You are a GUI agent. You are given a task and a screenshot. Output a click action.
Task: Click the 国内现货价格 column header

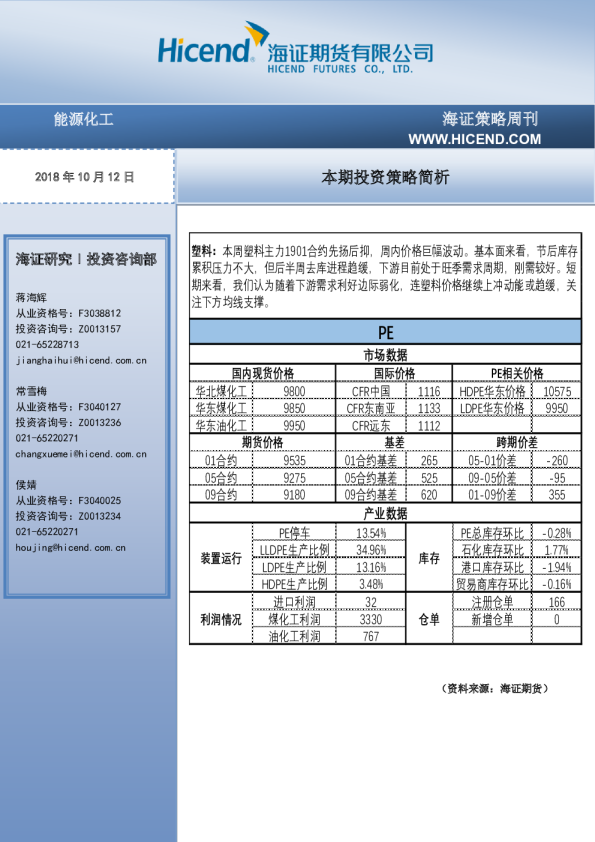click(x=263, y=373)
